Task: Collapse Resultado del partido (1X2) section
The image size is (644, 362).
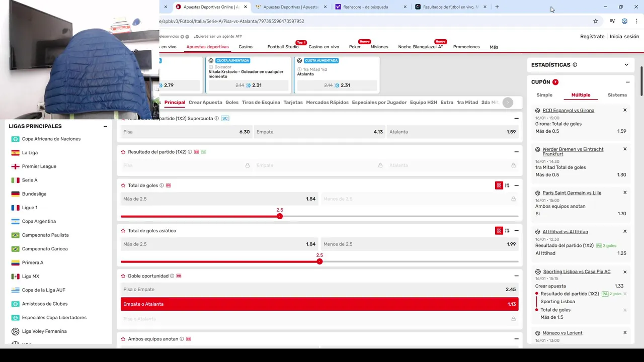Action: (x=516, y=152)
